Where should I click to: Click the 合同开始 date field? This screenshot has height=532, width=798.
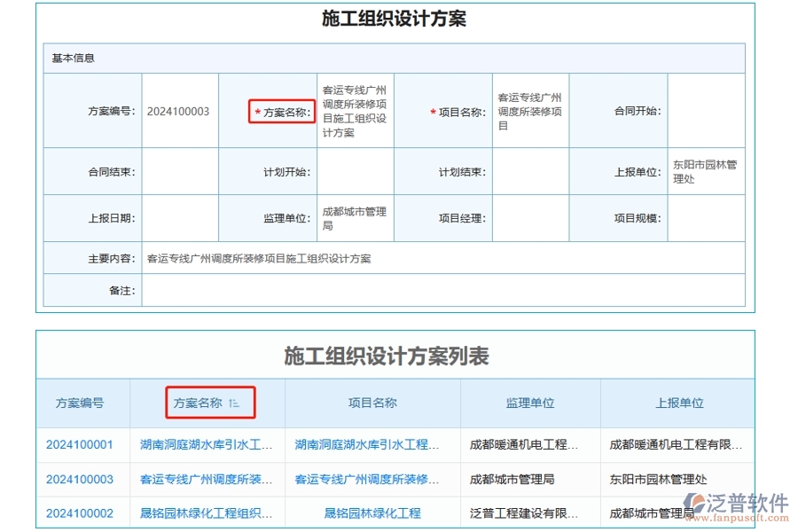coord(707,111)
